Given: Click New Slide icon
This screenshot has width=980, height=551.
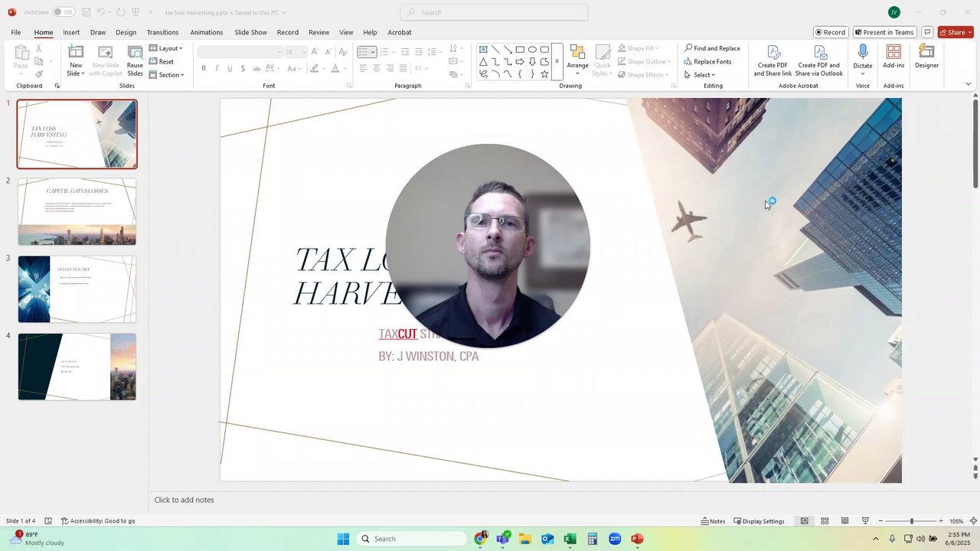Looking at the screenshot, I should coord(76,52).
